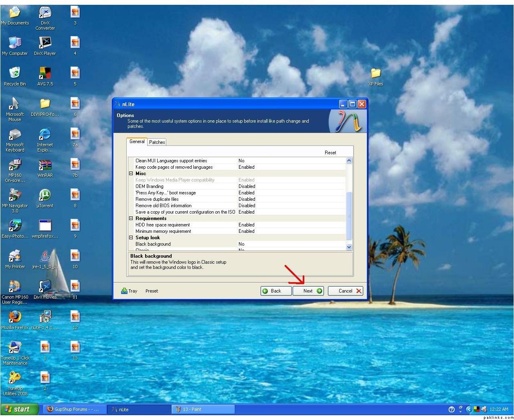Select the WinRAR desktop icon

(x=45, y=165)
